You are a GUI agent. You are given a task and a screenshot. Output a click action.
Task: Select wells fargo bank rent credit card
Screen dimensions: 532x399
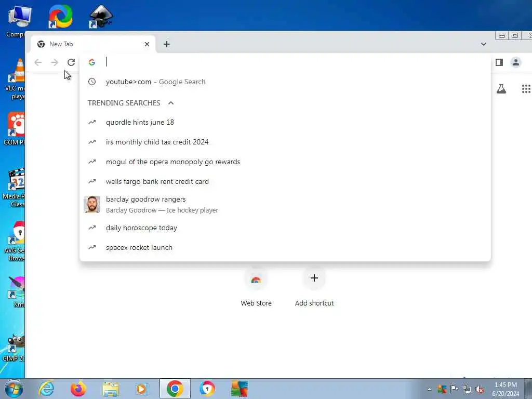[x=285, y=181]
